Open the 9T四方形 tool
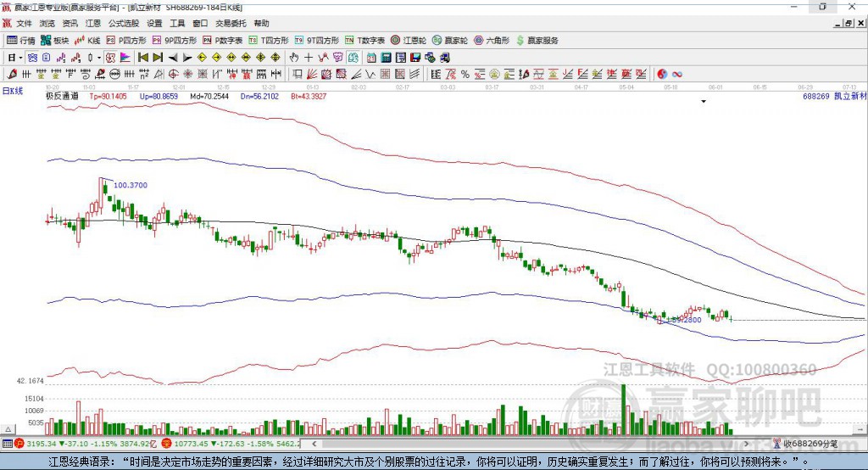This screenshot has width=868, height=470. (317, 41)
